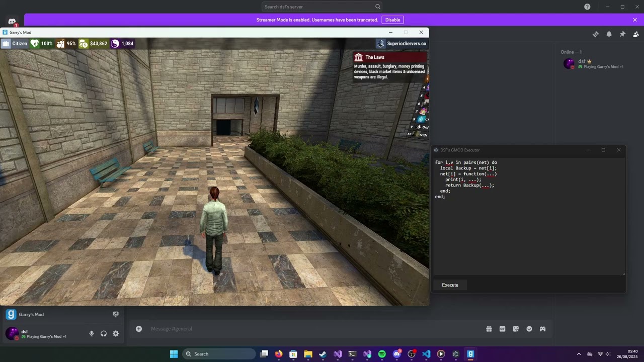Screen dimensions: 644x362
Task: Click The Laws courthouse icon
Action: [359, 57]
